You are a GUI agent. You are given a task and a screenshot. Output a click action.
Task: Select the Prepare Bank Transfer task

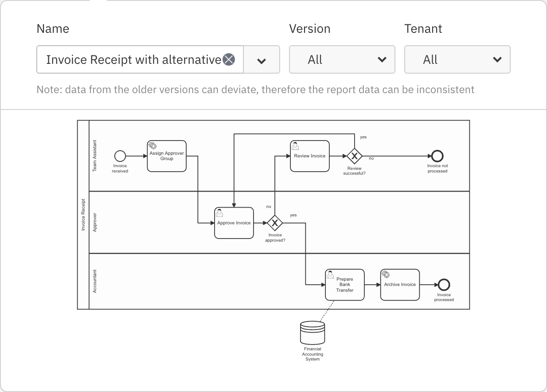[x=345, y=285]
